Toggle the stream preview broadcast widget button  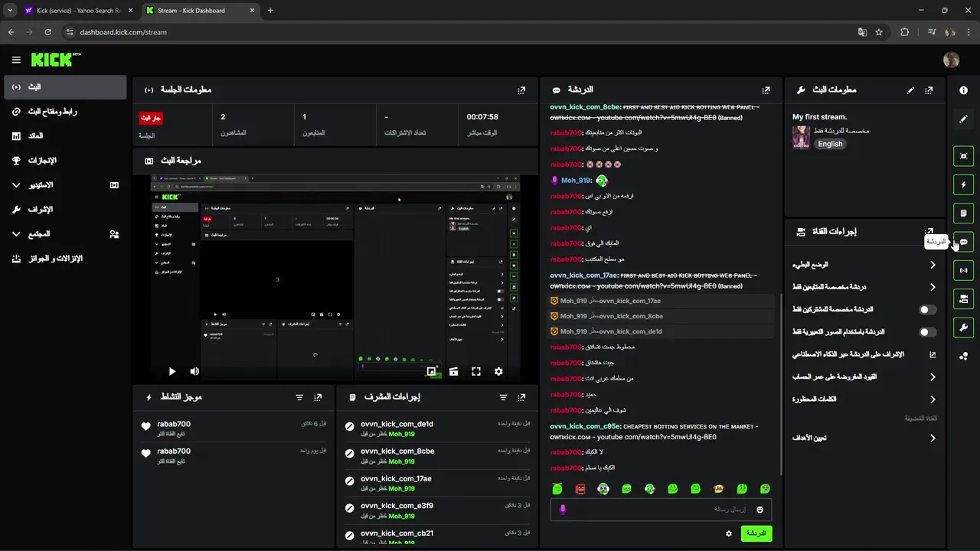click(x=963, y=270)
